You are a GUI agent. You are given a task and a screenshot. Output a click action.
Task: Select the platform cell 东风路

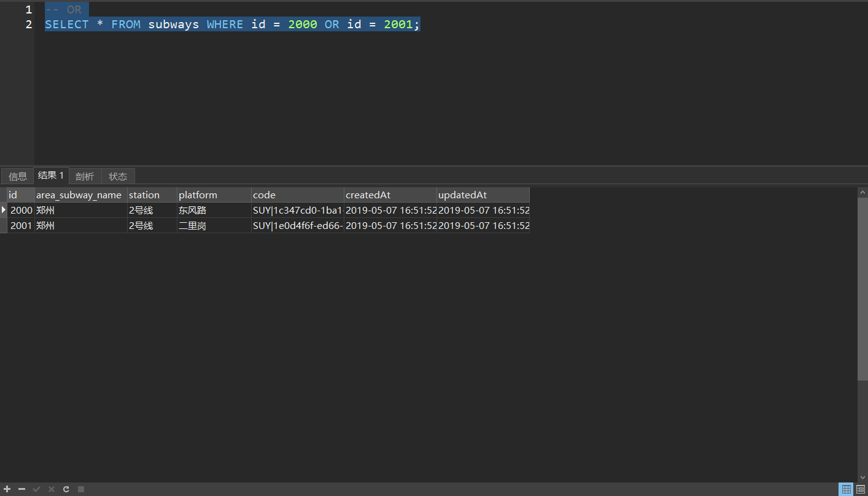click(214, 210)
